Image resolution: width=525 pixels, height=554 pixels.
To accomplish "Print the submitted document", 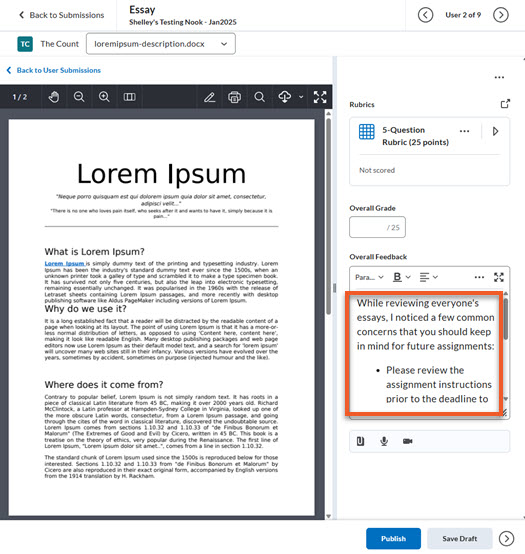I will [235, 97].
